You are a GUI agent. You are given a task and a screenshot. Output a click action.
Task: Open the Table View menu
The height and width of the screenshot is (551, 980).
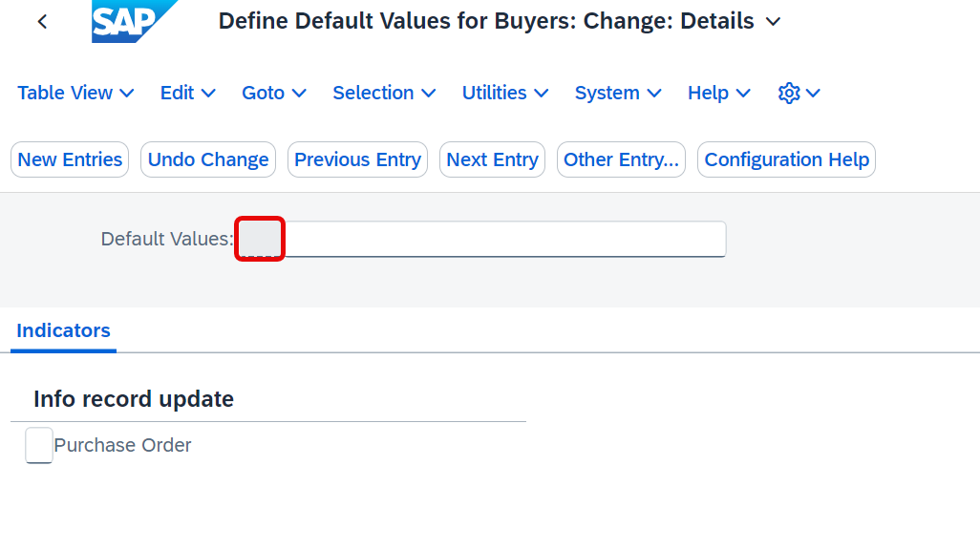75,93
